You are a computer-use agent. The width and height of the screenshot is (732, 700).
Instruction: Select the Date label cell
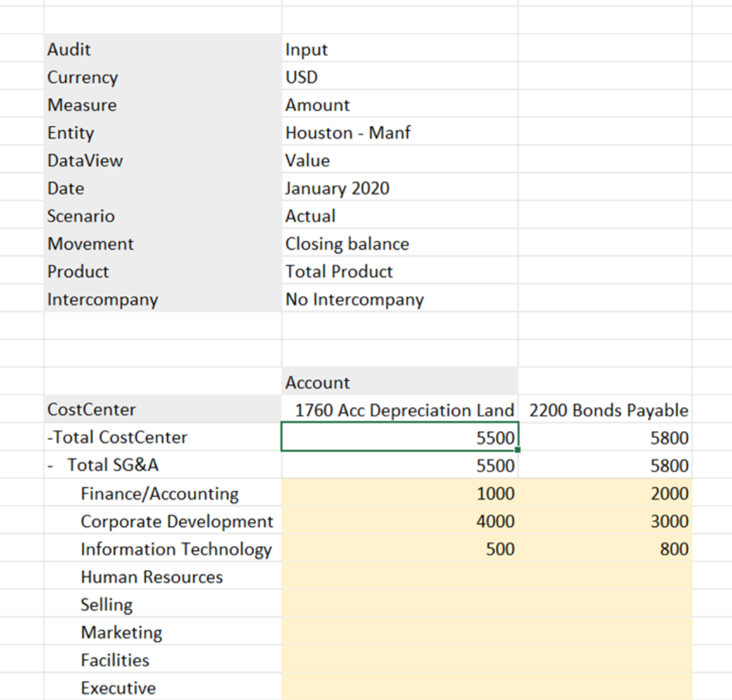(x=162, y=187)
